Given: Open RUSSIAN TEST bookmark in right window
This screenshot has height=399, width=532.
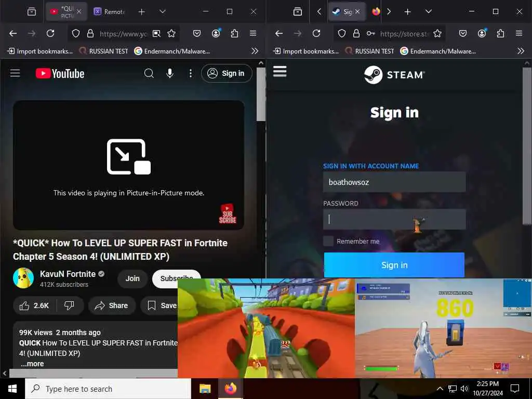Looking at the screenshot, I should pyautogui.click(x=370, y=51).
